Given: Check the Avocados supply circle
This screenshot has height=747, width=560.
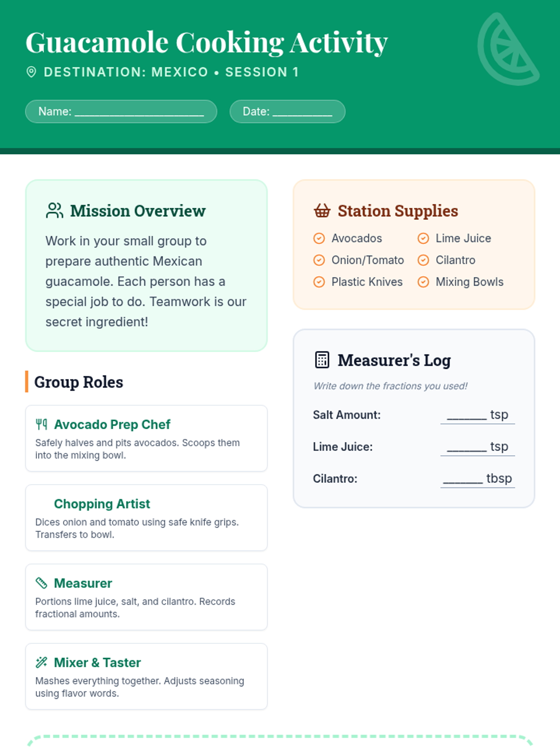Looking at the screenshot, I should point(319,239).
